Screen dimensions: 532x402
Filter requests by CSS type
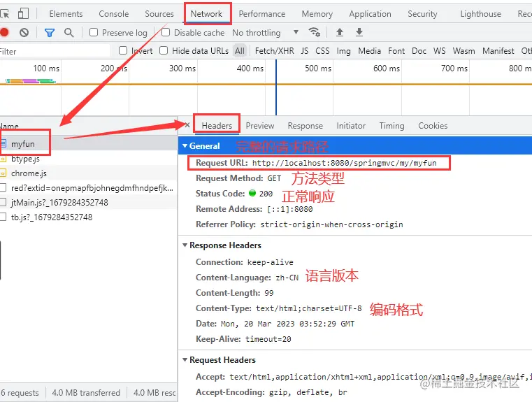[322, 51]
